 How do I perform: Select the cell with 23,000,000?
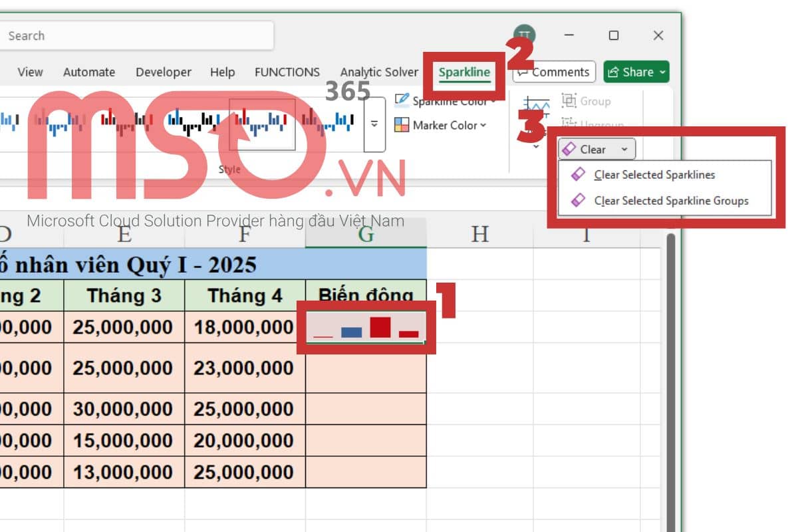click(x=245, y=368)
